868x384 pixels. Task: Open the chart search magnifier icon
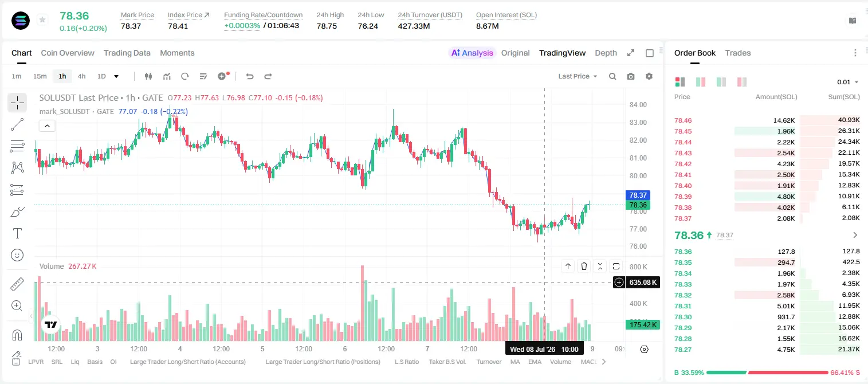(x=612, y=76)
